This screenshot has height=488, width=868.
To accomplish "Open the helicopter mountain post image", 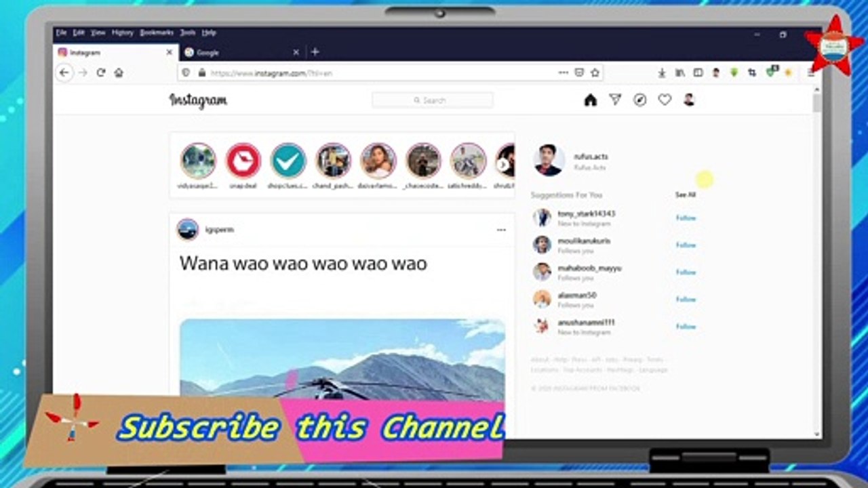I will pos(342,360).
